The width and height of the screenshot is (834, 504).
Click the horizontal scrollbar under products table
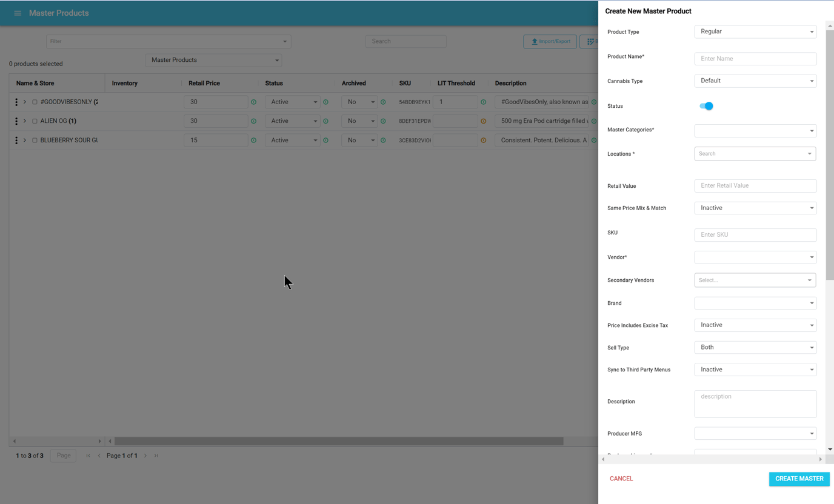tap(339, 441)
